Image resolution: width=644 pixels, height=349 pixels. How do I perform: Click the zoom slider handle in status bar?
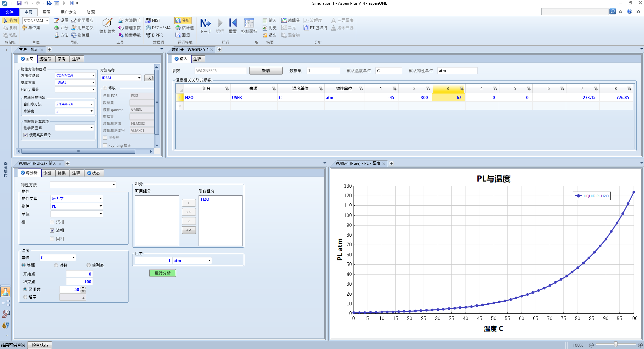(616, 345)
